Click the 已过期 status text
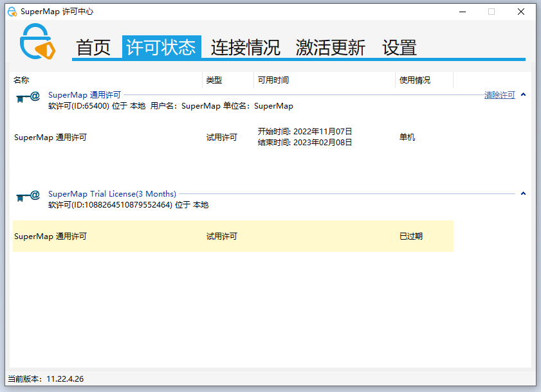The height and width of the screenshot is (392, 541). [411, 236]
